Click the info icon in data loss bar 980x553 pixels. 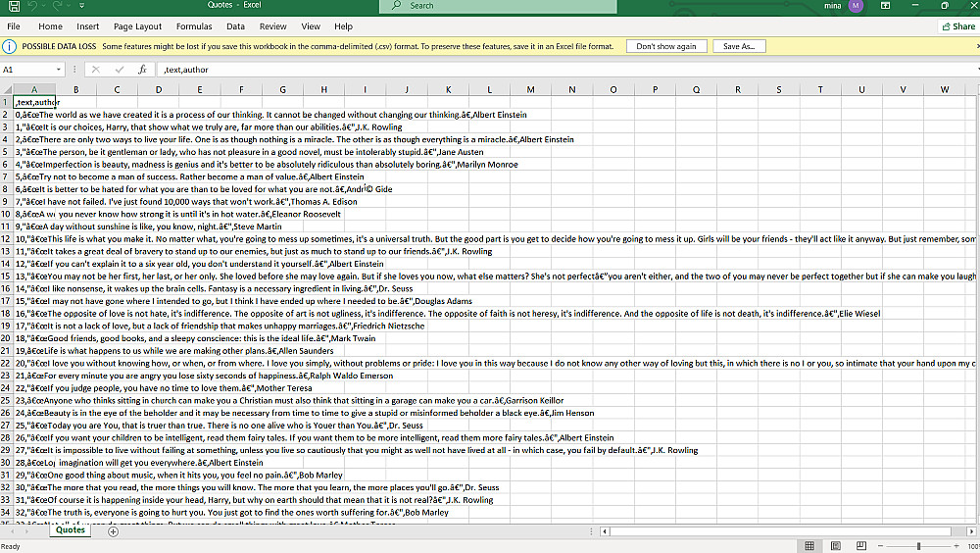pyautogui.click(x=10, y=46)
